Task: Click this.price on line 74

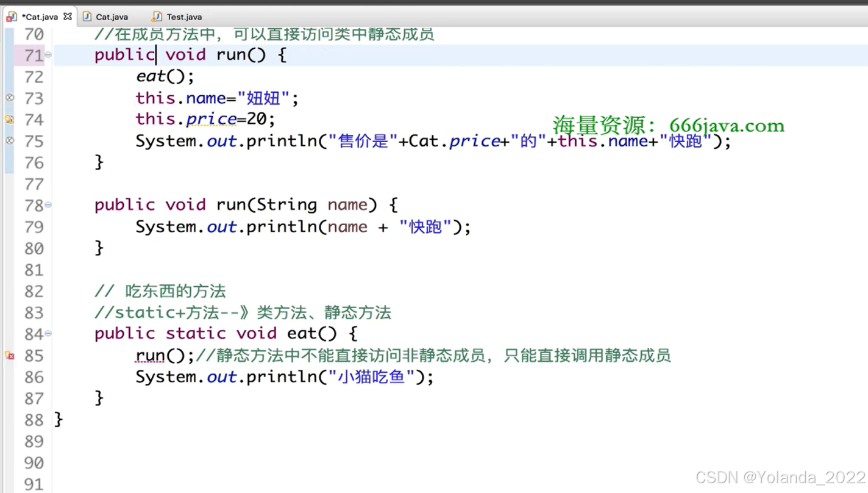Action: [186, 119]
